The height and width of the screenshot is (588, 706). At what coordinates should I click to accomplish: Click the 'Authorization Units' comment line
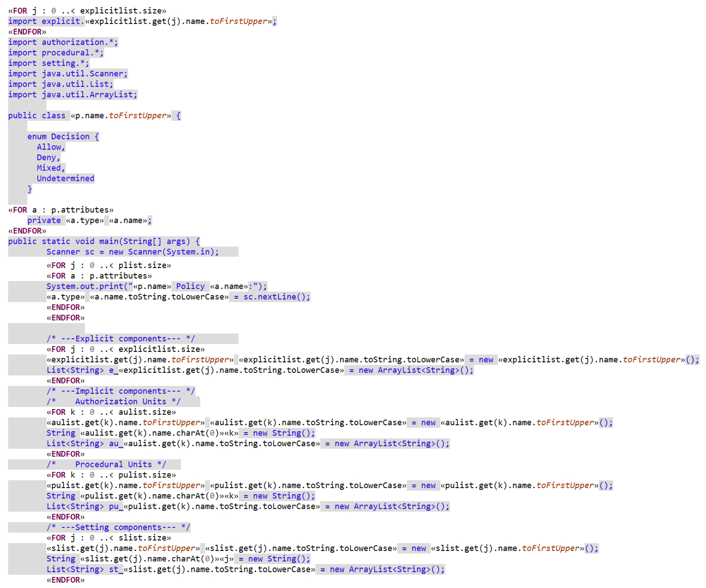pos(120,401)
